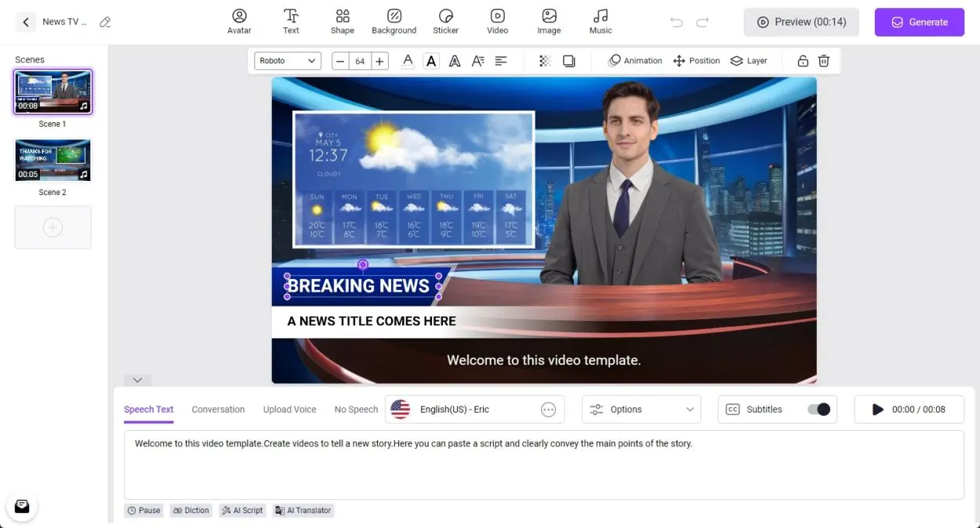Browse the Sticker collection

445,21
